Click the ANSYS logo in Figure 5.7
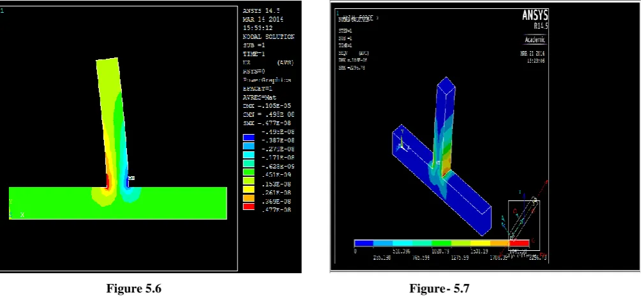Screen dimensions: 644x300 tap(535, 15)
